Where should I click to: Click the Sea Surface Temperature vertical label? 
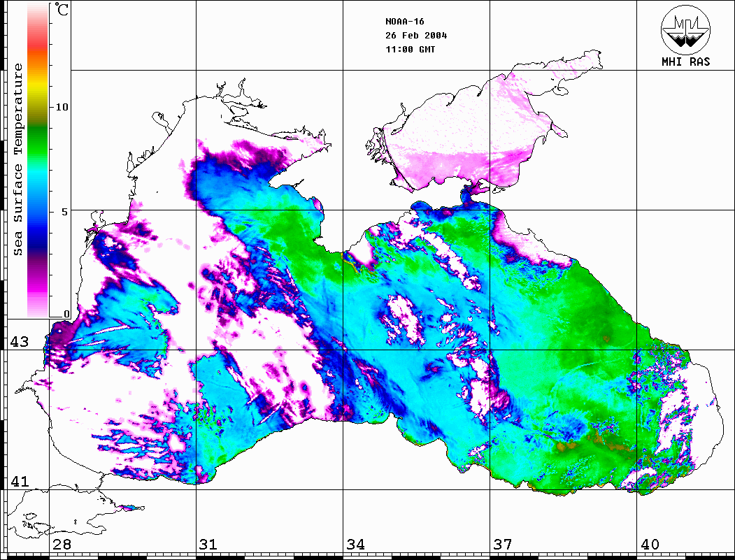click(x=18, y=159)
